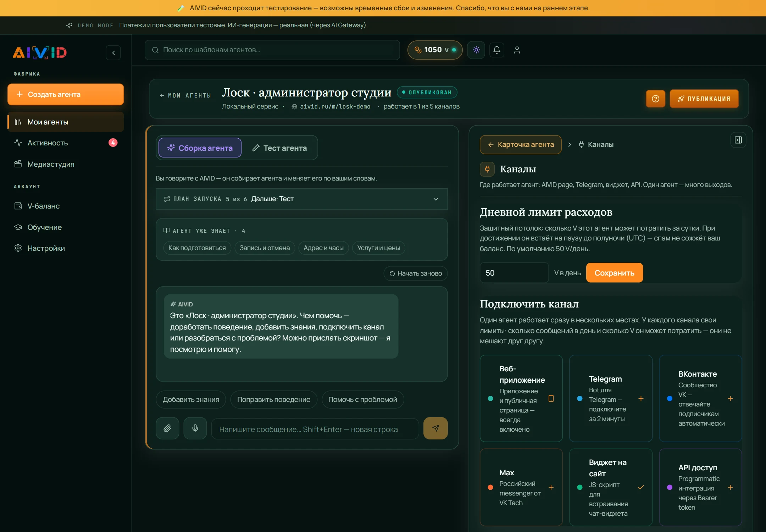Open notifications bell
Image resolution: width=766 pixels, height=532 pixels.
497,50
